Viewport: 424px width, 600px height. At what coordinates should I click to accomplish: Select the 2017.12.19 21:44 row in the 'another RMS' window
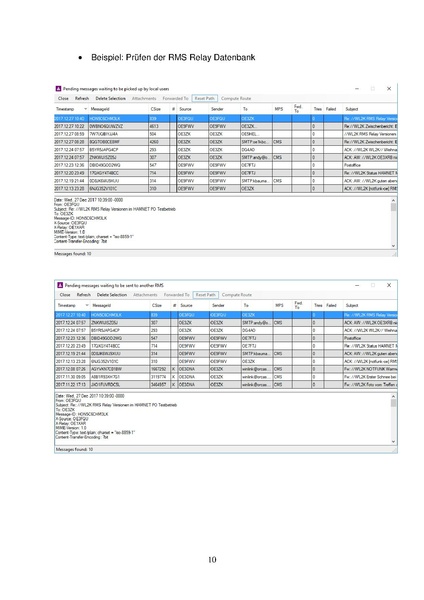click(x=226, y=354)
